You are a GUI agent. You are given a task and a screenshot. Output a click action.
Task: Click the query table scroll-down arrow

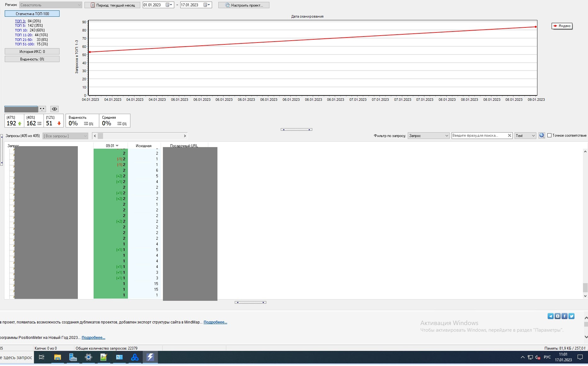point(585,296)
